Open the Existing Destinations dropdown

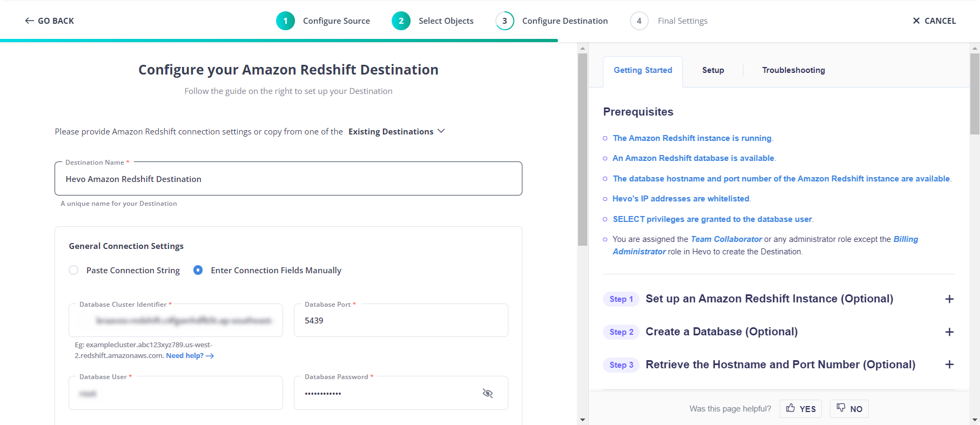pos(397,131)
